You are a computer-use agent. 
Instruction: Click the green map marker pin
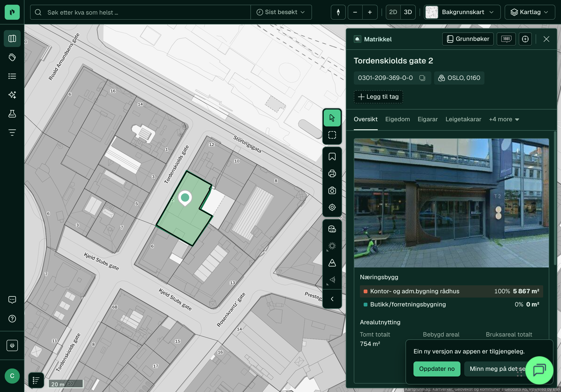(185, 198)
